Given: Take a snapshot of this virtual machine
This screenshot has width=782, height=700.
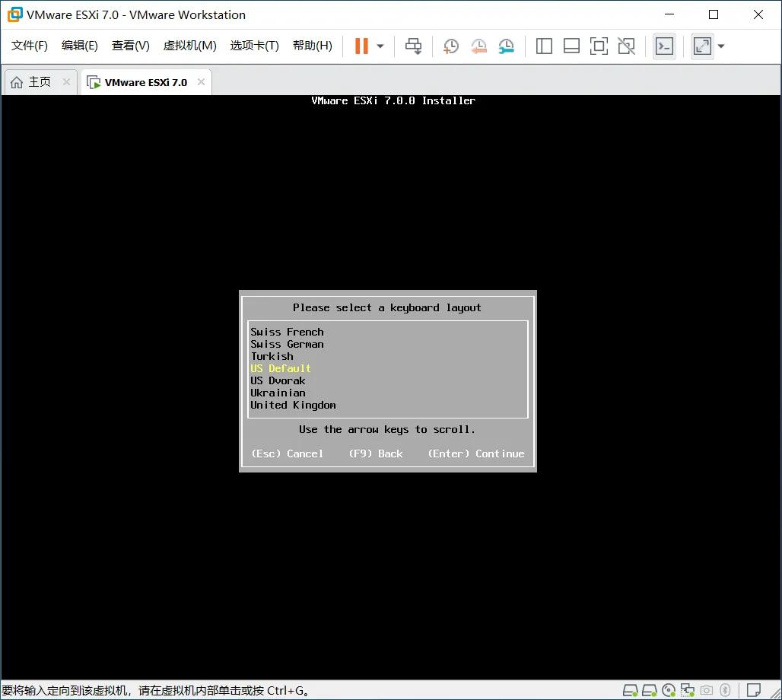Looking at the screenshot, I should click(450, 46).
